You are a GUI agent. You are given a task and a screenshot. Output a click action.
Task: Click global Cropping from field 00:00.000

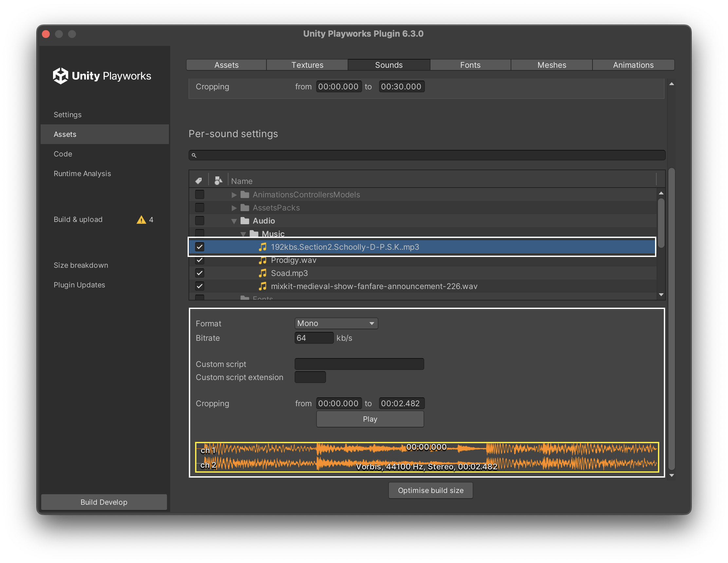(339, 87)
